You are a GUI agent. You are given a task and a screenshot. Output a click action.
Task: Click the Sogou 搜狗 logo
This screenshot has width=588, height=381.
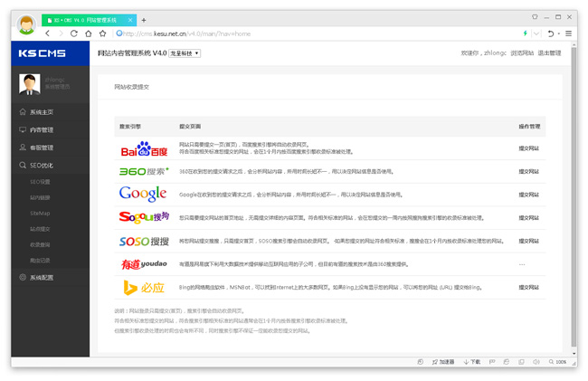pos(144,217)
